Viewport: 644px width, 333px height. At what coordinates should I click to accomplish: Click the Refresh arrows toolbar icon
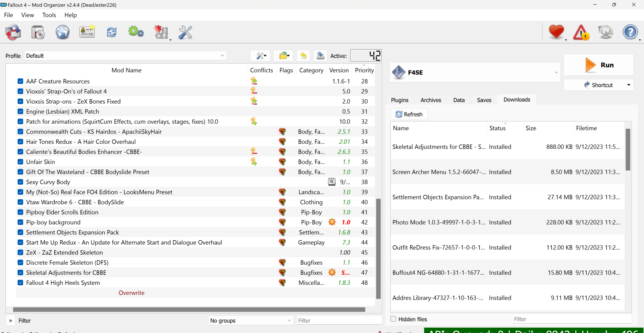[111, 32]
